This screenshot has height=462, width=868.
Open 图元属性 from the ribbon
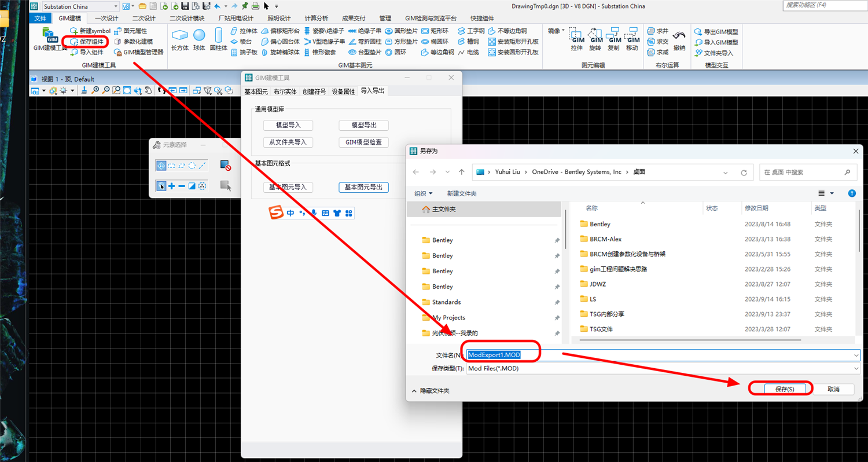point(131,31)
